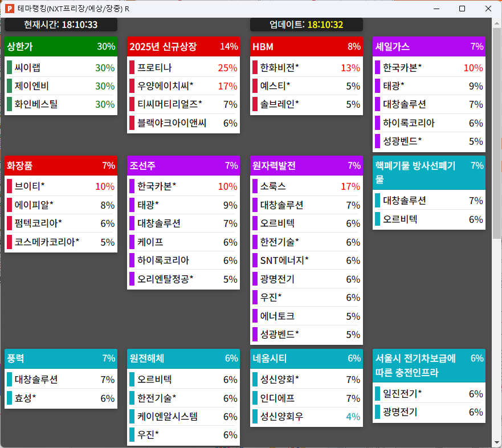Viewport: 502px width, 448px height.
Task: Click 프로티나 at 25%
Action: (183, 68)
